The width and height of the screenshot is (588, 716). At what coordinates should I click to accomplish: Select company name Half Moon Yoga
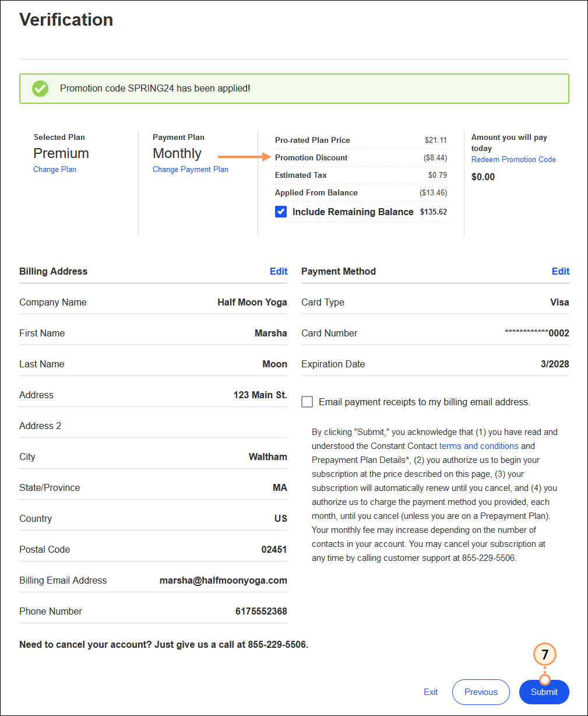coord(252,302)
